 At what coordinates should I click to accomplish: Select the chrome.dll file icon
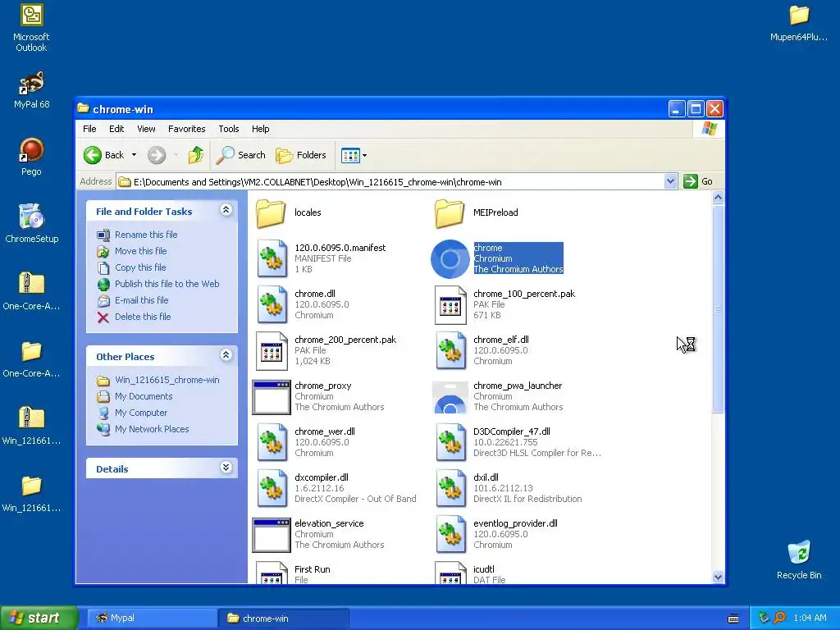tap(272, 305)
